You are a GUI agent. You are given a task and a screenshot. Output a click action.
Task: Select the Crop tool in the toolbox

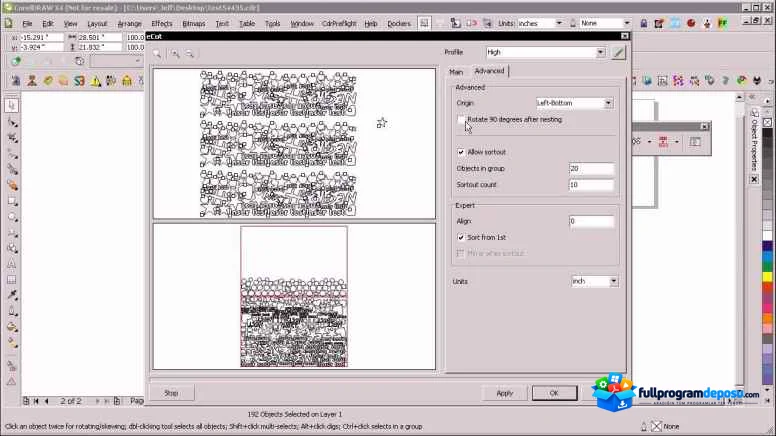(12, 138)
